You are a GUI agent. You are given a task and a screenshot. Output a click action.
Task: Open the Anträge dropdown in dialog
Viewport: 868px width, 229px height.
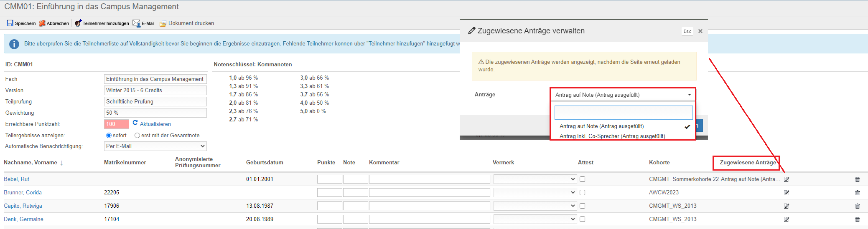pyautogui.click(x=623, y=95)
